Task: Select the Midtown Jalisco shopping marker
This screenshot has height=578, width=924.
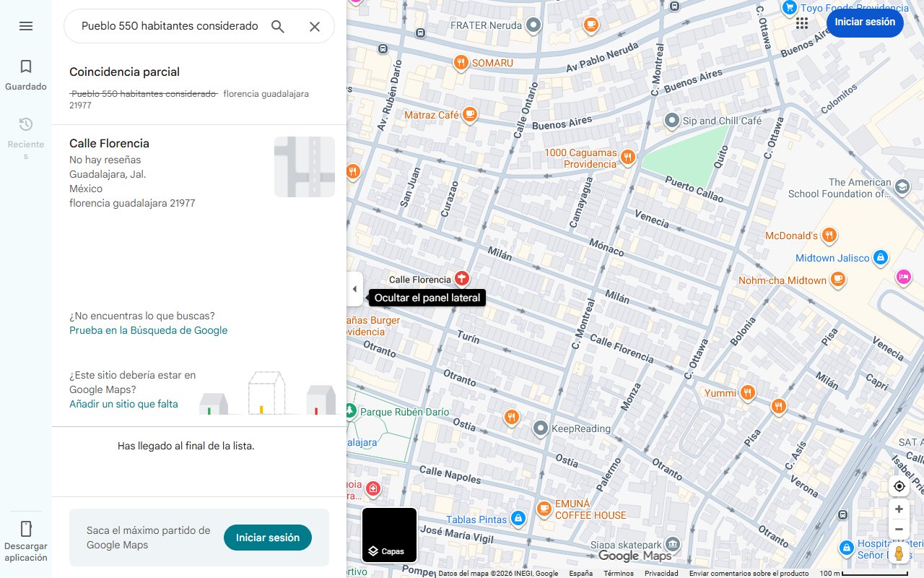Action: tap(881, 257)
